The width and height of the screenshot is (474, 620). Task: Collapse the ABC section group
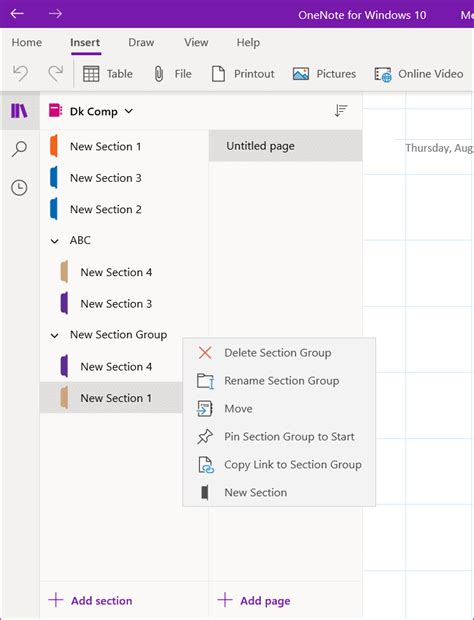[55, 241]
